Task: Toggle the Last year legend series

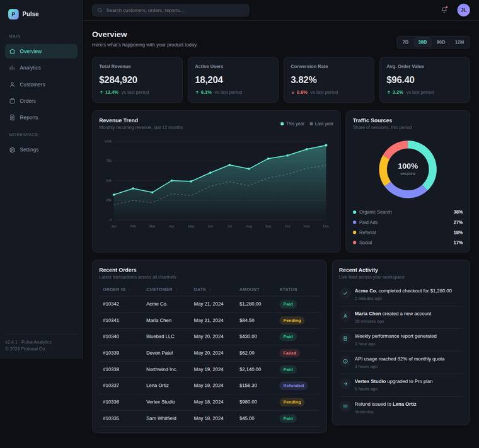Action: point(321,123)
